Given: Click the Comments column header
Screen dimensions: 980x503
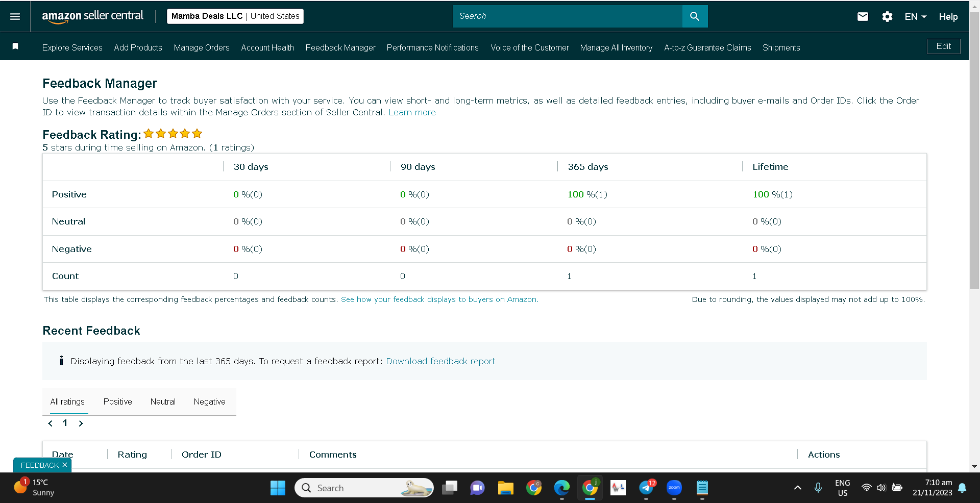Looking at the screenshot, I should coord(333,455).
